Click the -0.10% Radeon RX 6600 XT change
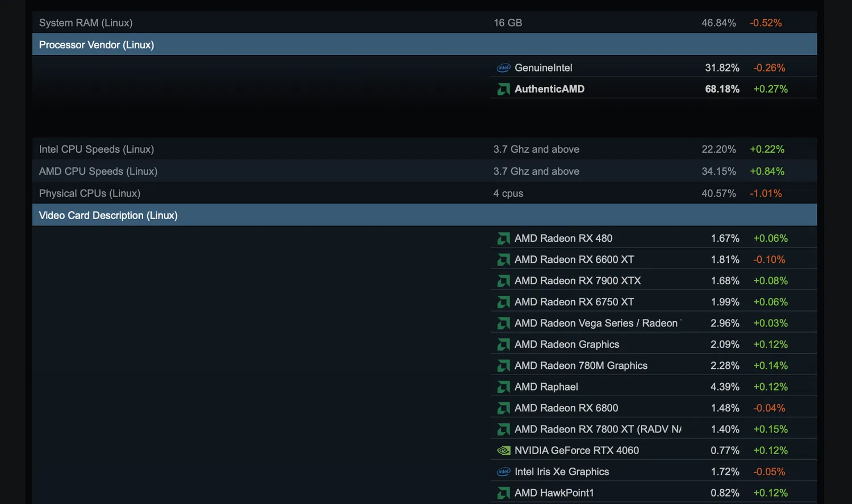Screen dimensions: 852x504 [x=769, y=259]
